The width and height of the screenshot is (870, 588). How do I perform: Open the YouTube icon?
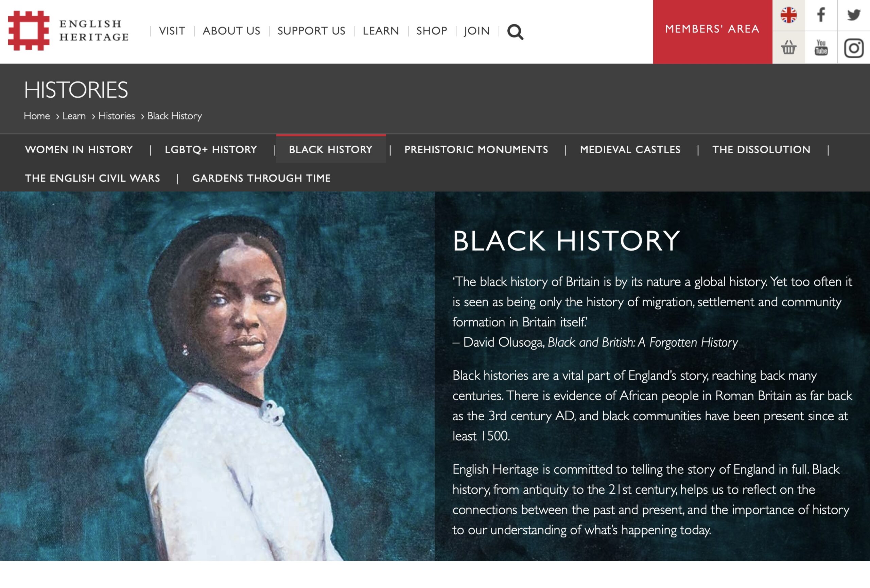coord(821,48)
